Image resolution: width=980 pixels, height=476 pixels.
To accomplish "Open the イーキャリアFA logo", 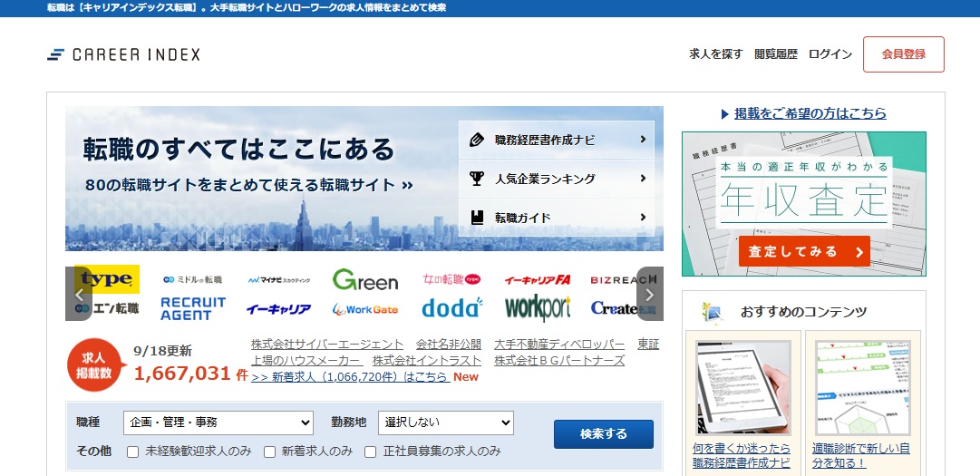I will [x=538, y=280].
